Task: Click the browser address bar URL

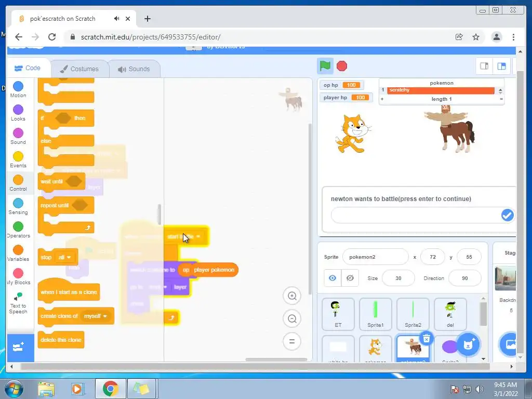Action: coord(151,37)
